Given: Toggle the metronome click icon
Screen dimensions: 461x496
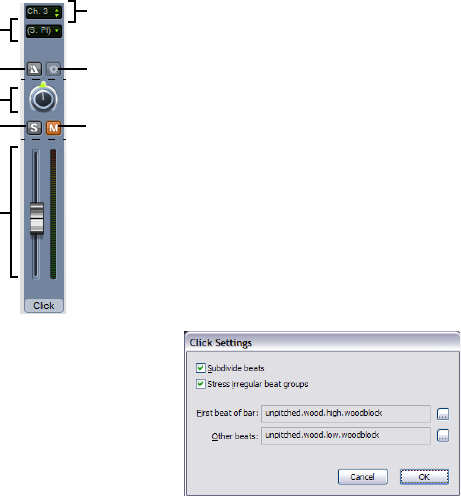Looking at the screenshot, I should (x=34, y=69).
